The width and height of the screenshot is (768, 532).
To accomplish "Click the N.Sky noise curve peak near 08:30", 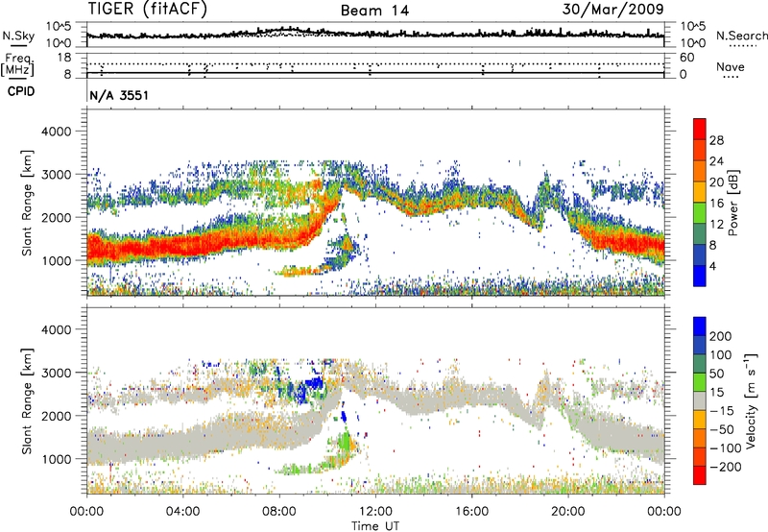I will point(290,29).
